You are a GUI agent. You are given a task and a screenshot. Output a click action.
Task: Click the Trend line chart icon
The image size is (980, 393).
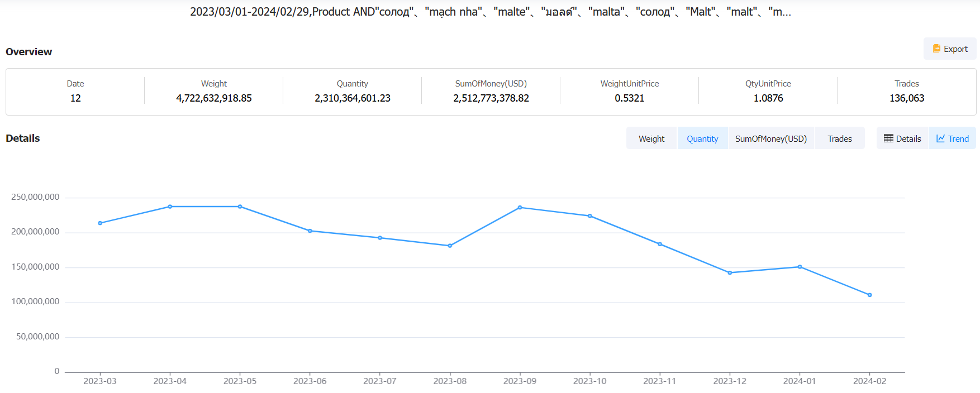click(x=941, y=138)
